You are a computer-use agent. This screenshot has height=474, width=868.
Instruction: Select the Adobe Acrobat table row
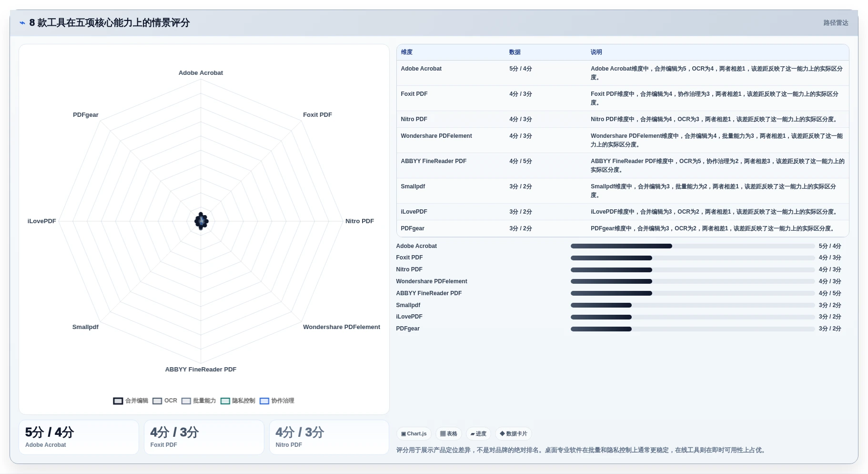click(x=623, y=73)
